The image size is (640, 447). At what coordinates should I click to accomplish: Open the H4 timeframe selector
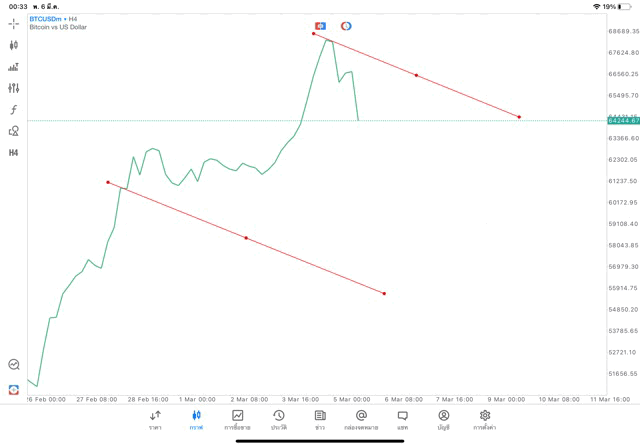click(13, 152)
